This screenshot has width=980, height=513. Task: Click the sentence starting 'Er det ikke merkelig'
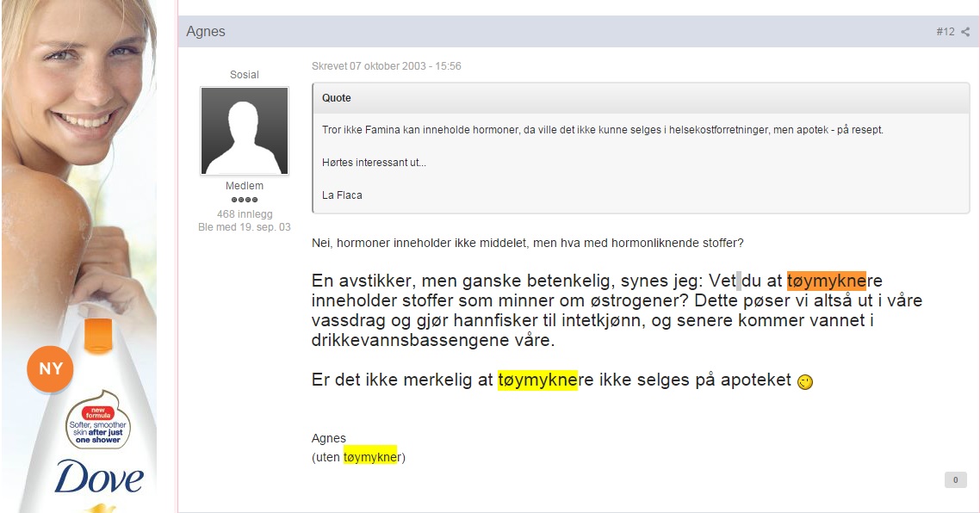[x=552, y=380]
